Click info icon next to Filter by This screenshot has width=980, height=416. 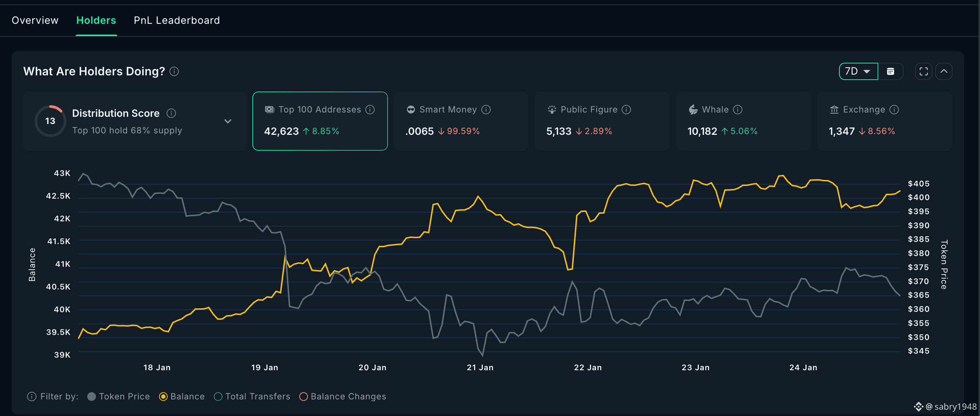[32, 397]
